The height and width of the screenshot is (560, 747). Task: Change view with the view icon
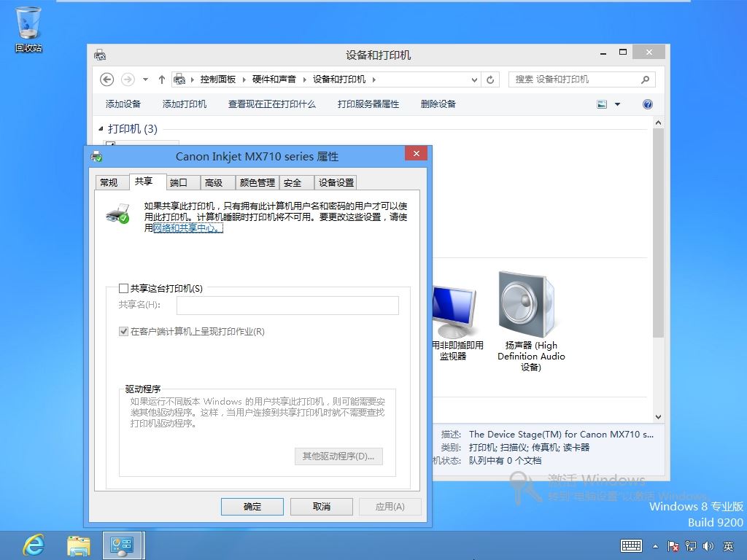602,104
